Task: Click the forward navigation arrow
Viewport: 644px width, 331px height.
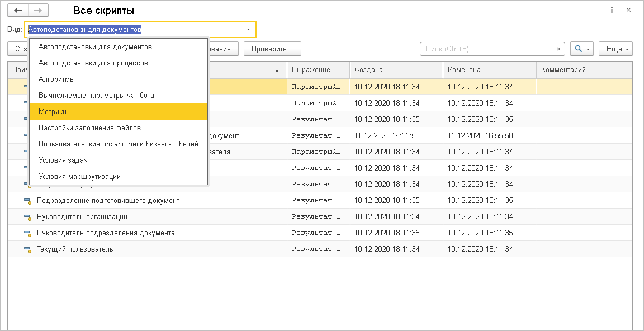Action: click(x=38, y=10)
